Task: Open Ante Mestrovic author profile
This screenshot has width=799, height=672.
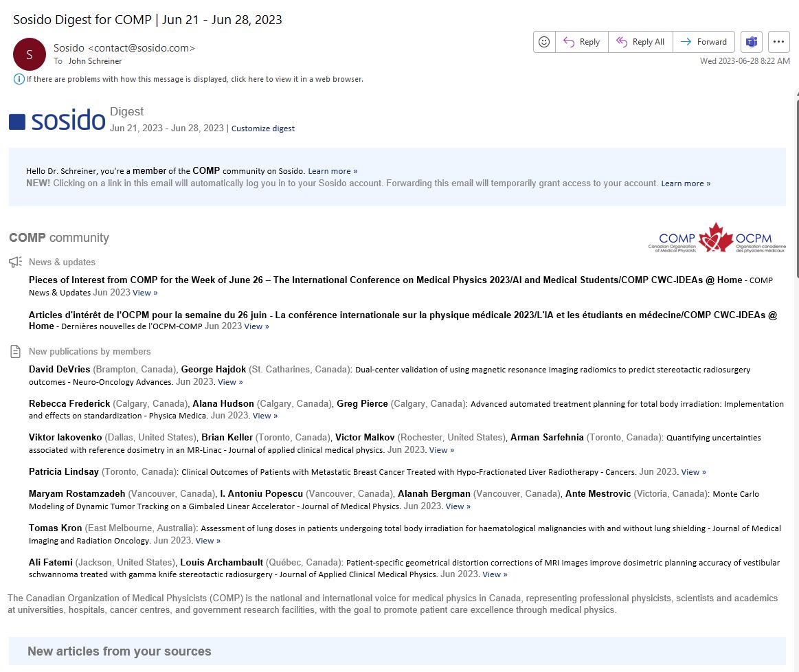Action: point(598,493)
